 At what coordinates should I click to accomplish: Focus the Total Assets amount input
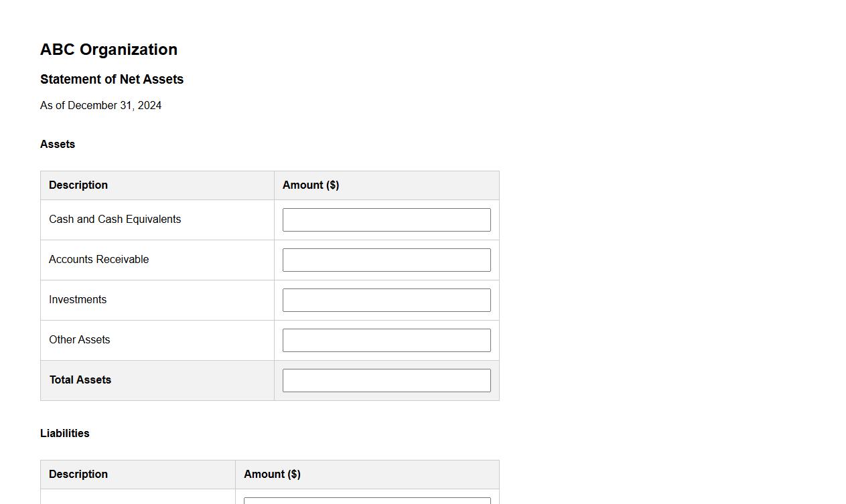386,380
